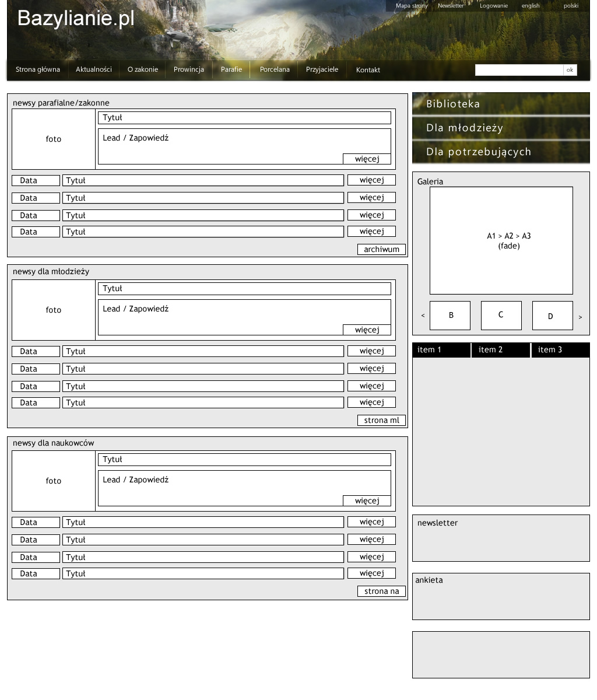The height and width of the screenshot is (700, 597).
Task: Open the Porcelana menu item
Action: coord(275,69)
